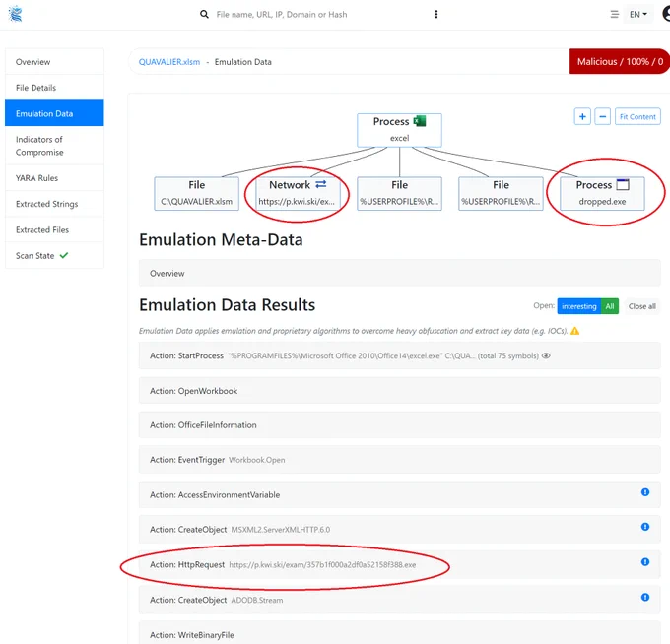Click the green Scan State checkmark icon
The width and height of the screenshot is (670, 644).
(64, 255)
